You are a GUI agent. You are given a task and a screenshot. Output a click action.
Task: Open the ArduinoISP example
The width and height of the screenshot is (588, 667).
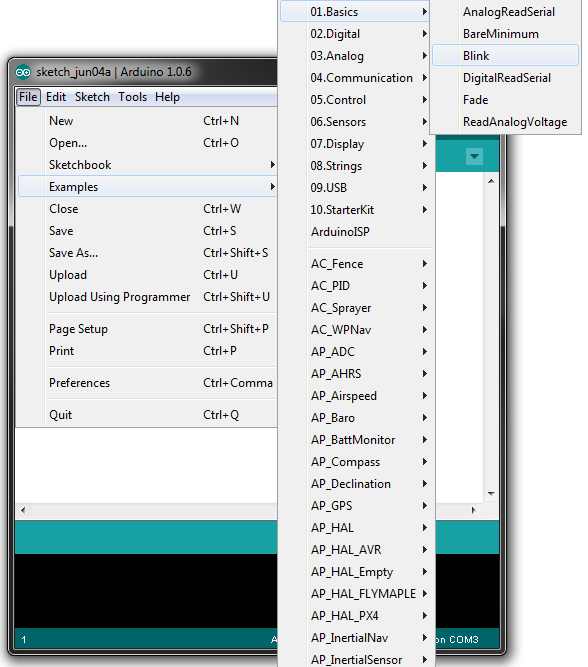pyautogui.click(x=355, y=232)
